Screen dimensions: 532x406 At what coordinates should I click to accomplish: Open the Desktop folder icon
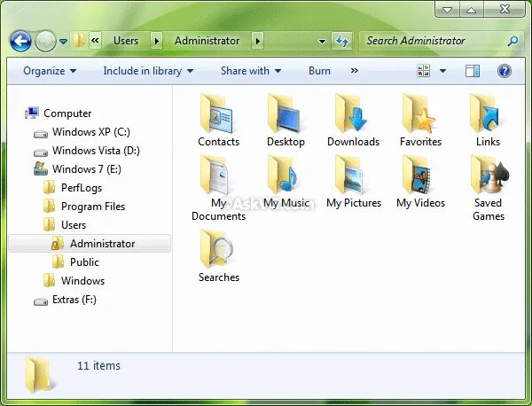(x=285, y=114)
